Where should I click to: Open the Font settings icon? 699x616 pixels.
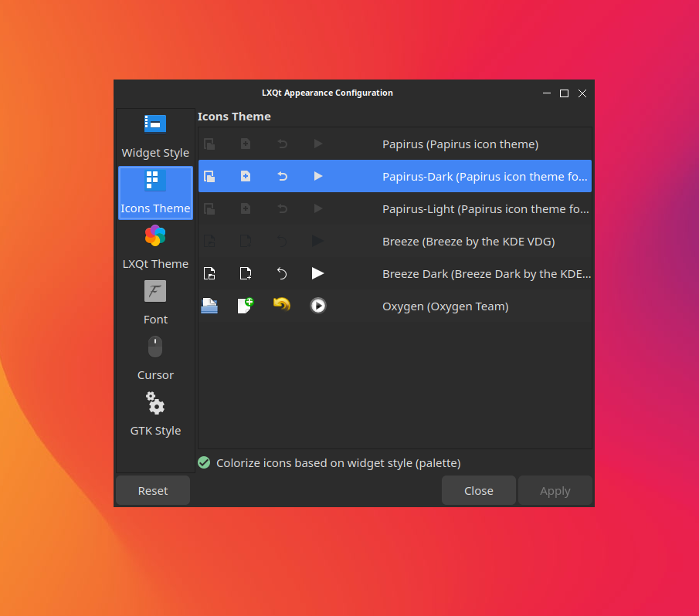tap(155, 292)
